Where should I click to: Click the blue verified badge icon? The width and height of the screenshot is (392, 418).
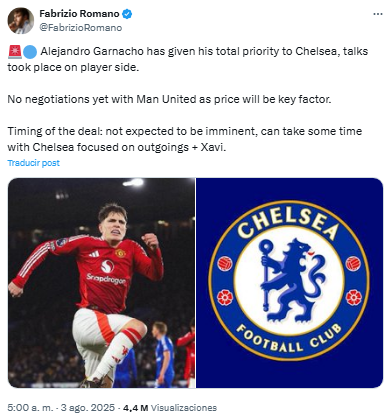[127, 14]
